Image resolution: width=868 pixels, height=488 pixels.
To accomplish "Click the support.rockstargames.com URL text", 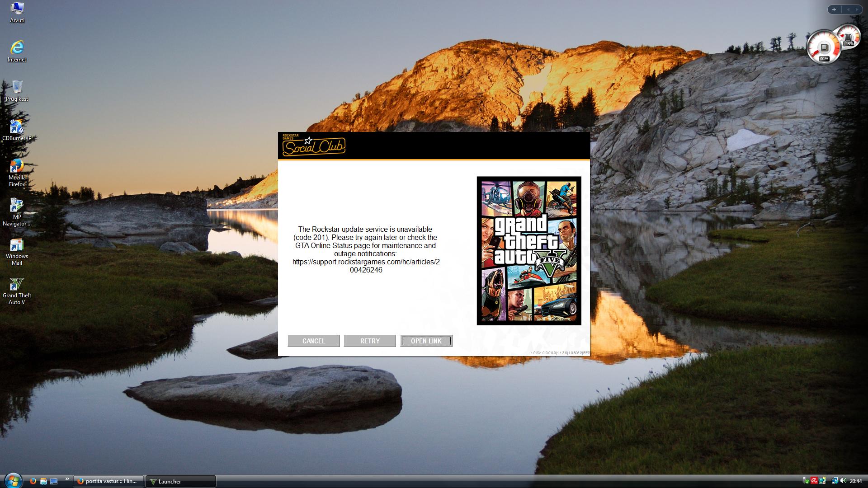I will pyautogui.click(x=366, y=266).
